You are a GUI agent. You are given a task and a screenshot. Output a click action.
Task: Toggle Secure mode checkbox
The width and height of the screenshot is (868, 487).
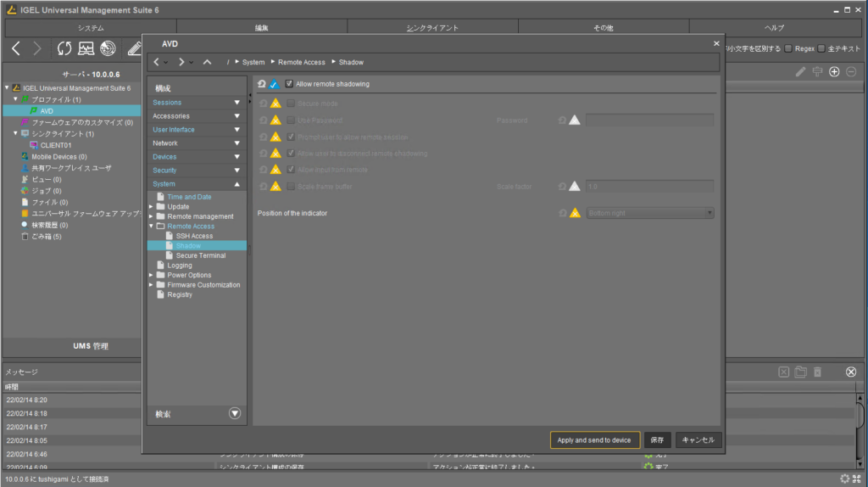pos(291,104)
